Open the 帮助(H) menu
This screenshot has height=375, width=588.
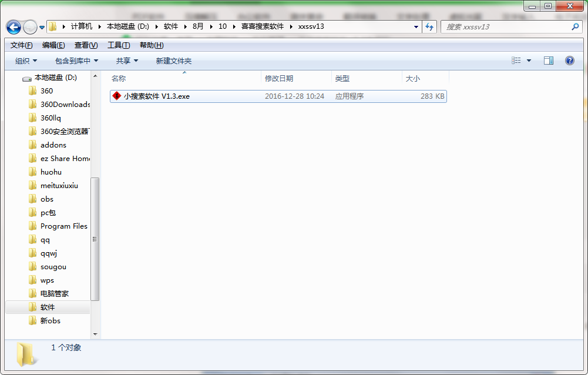pyautogui.click(x=152, y=45)
